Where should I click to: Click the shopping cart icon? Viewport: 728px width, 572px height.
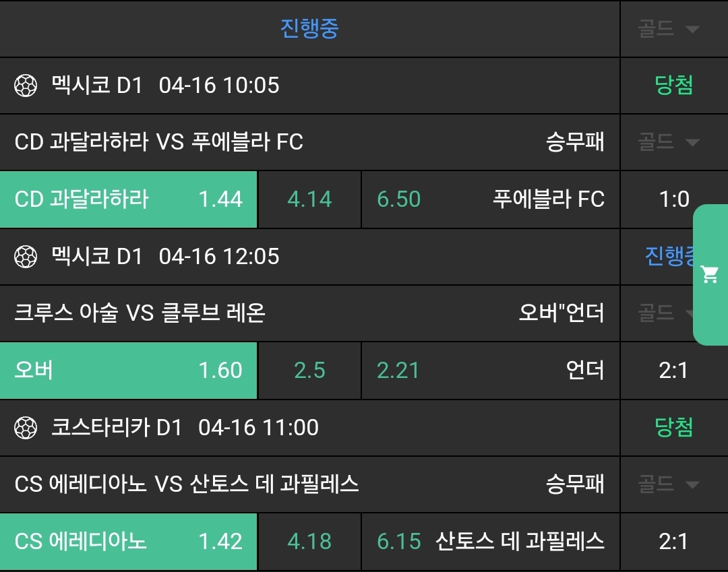click(709, 274)
